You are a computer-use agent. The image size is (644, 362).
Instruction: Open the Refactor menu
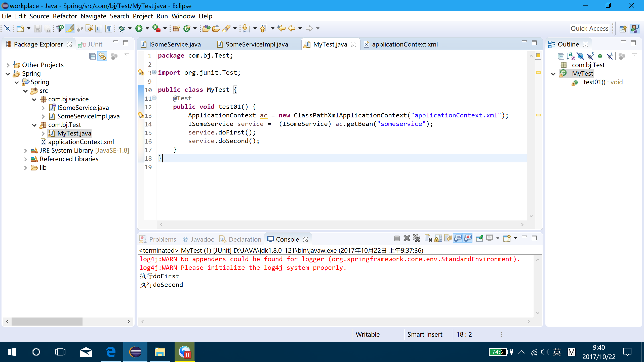click(x=65, y=16)
